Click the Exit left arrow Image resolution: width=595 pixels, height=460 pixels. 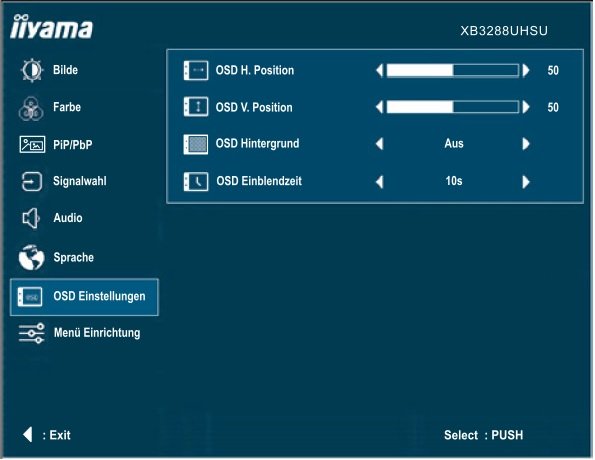coord(27,435)
